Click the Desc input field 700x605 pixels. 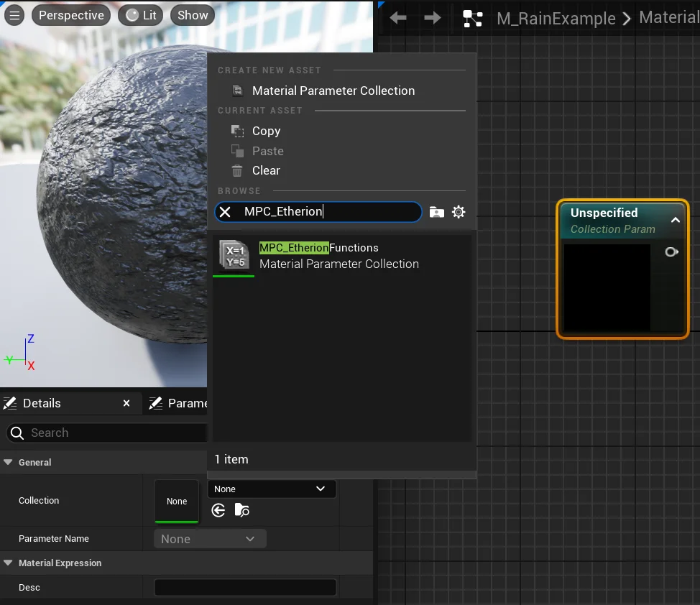pos(245,588)
